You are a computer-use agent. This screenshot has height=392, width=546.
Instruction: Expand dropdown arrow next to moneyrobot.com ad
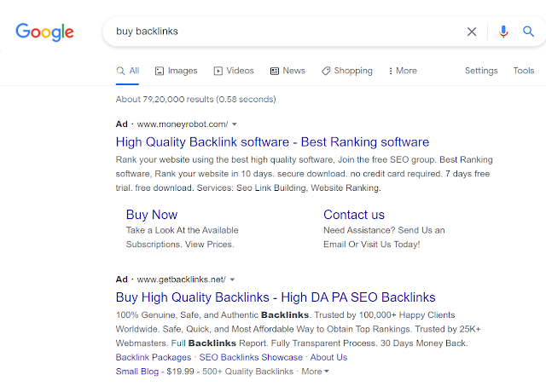click(235, 124)
